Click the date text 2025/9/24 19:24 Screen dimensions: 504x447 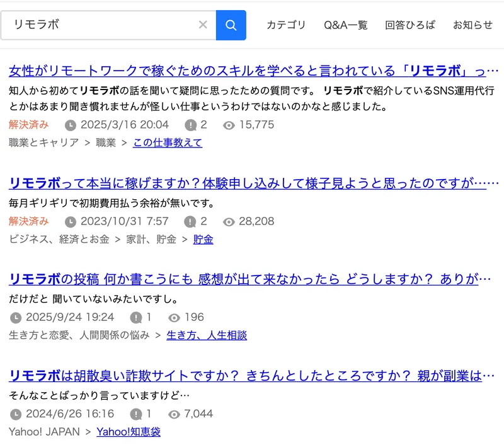[70, 317]
